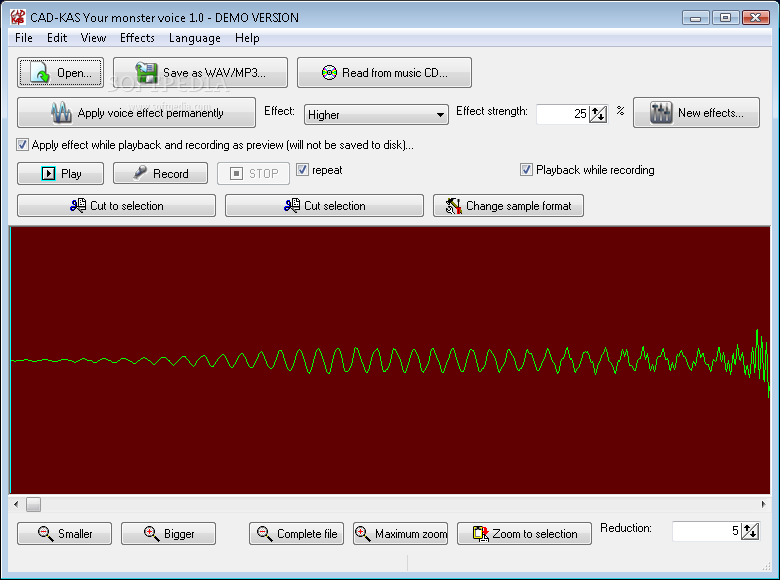The height and width of the screenshot is (580, 780).
Task: Click the CAD-KAS app icon in title bar
Action: point(18,17)
